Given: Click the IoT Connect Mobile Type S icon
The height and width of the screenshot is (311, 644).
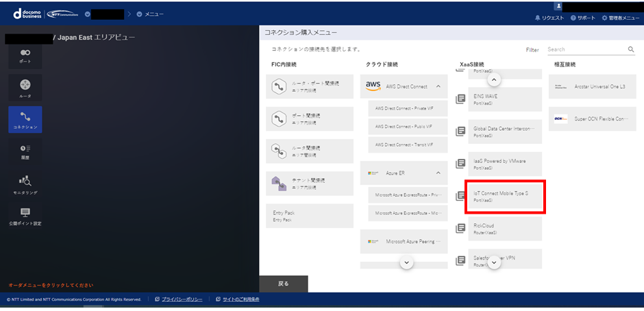Looking at the screenshot, I should (x=460, y=196).
